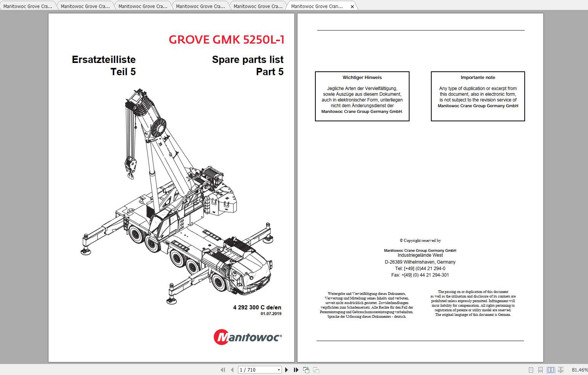Viewport: 588px width, 375px height.
Task: Click the Spare parts list heading
Action: tap(248, 60)
